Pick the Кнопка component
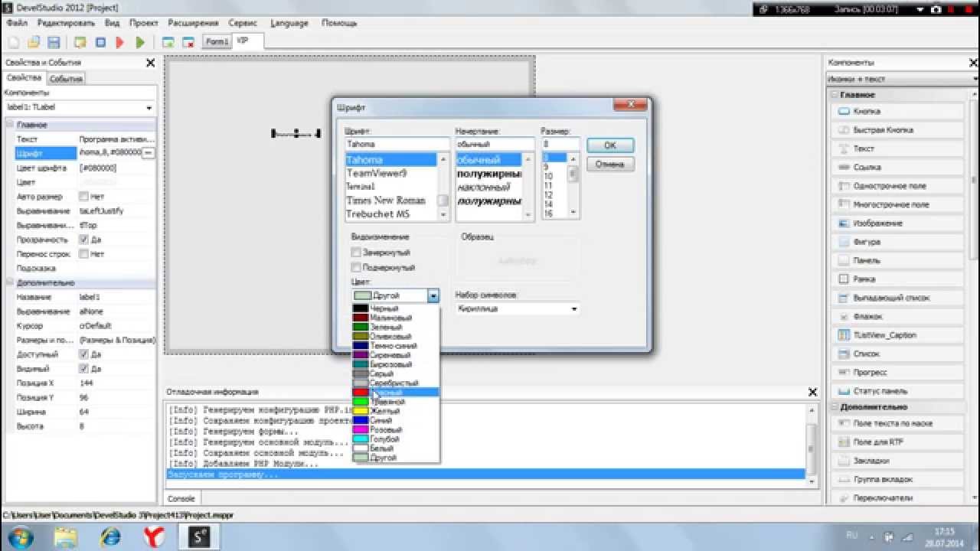 (x=897, y=112)
